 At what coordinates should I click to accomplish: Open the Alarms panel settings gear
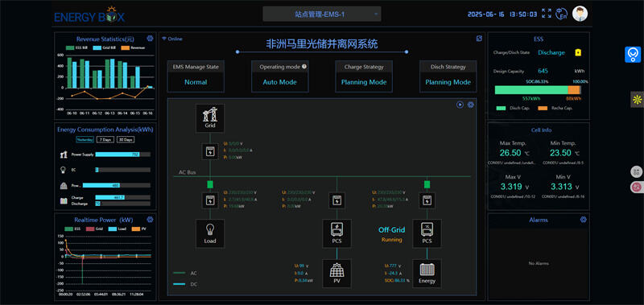[x=583, y=220]
